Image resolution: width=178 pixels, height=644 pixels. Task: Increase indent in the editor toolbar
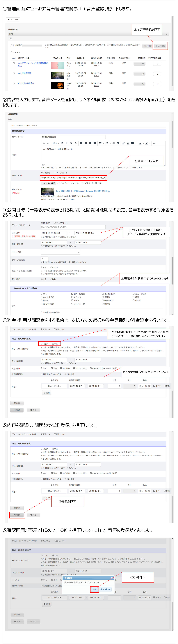click(x=118, y=143)
